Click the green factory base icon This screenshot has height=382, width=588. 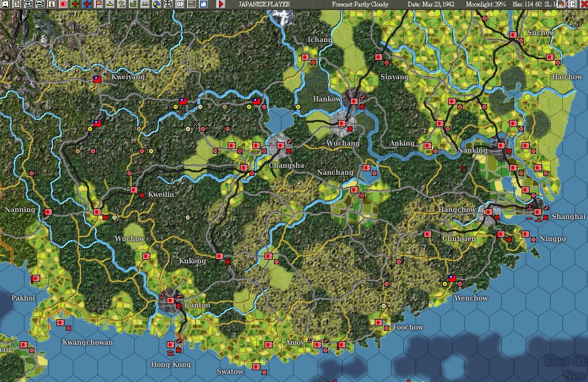[x=133, y=4]
